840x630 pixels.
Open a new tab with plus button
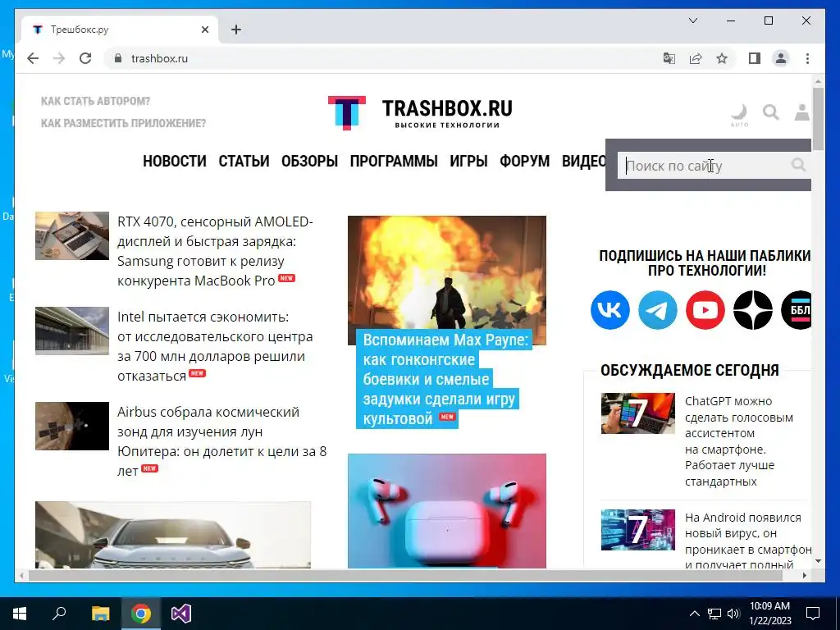pos(236,30)
